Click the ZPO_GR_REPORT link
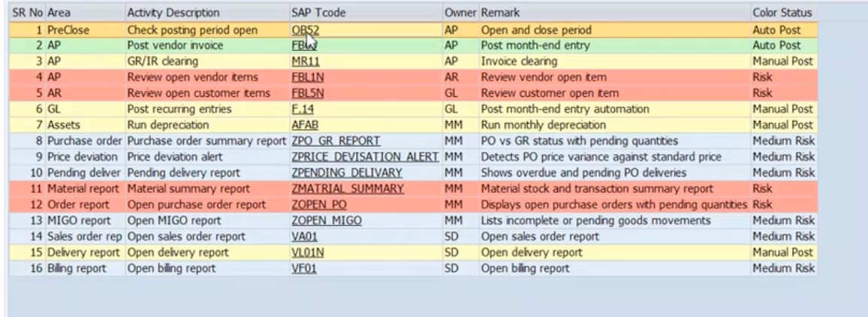Screen dimensions: 868x317 click(336, 140)
